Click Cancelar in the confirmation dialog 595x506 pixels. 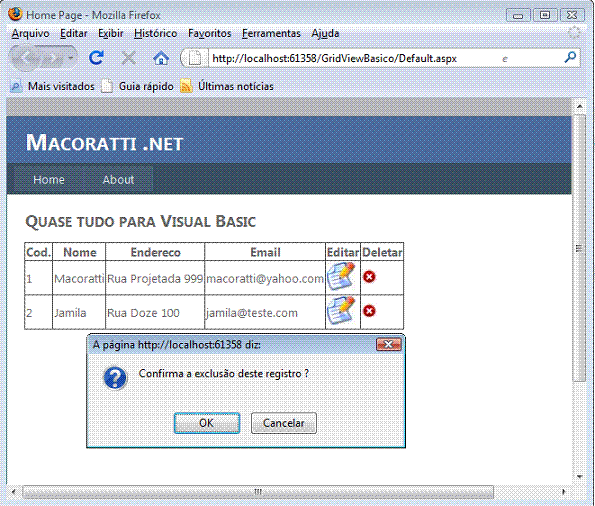point(284,423)
